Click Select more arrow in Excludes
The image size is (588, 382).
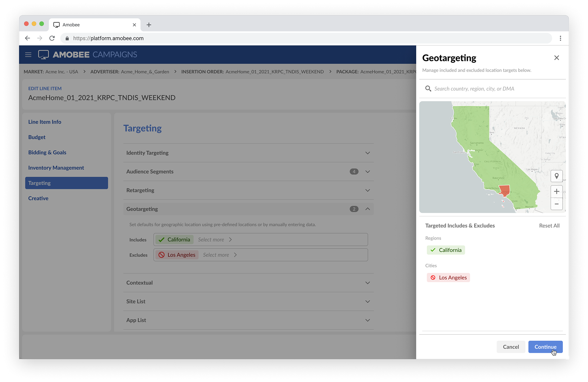(235, 255)
